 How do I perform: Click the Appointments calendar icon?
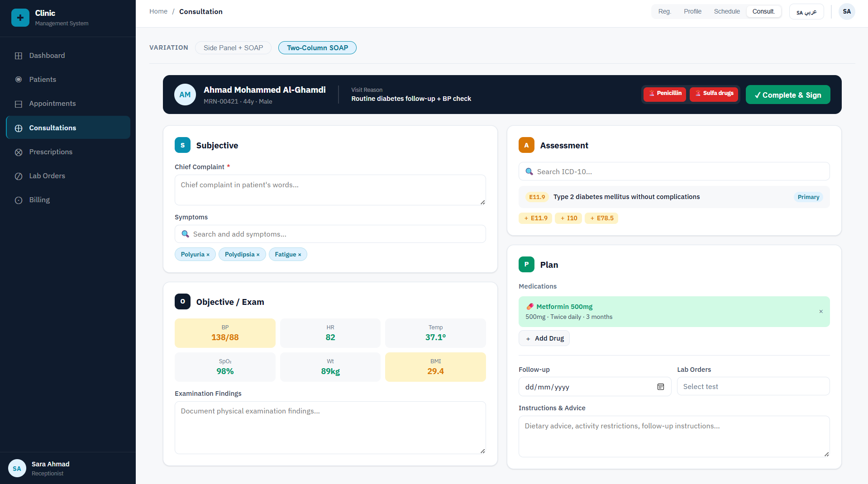19,104
